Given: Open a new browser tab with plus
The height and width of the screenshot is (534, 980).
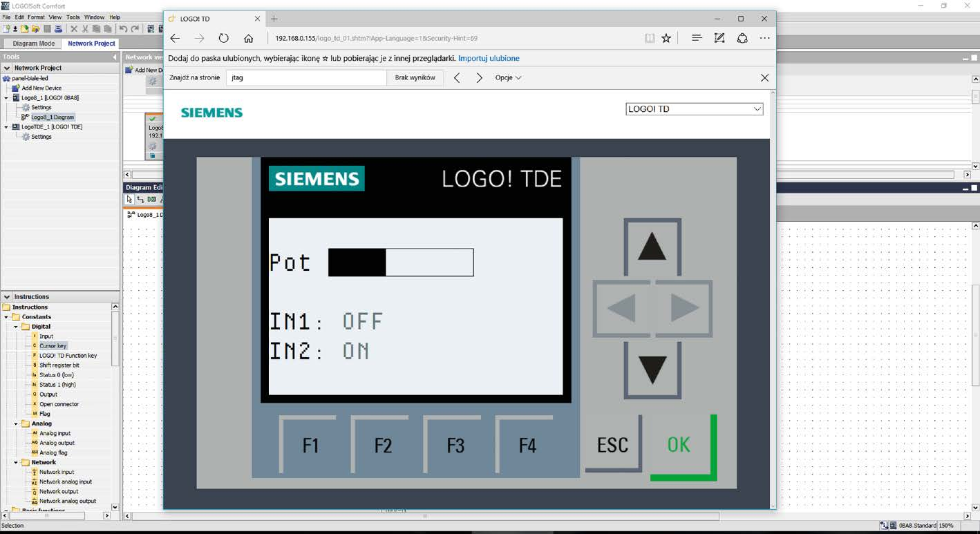Looking at the screenshot, I should pyautogui.click(x=274, y=19).
